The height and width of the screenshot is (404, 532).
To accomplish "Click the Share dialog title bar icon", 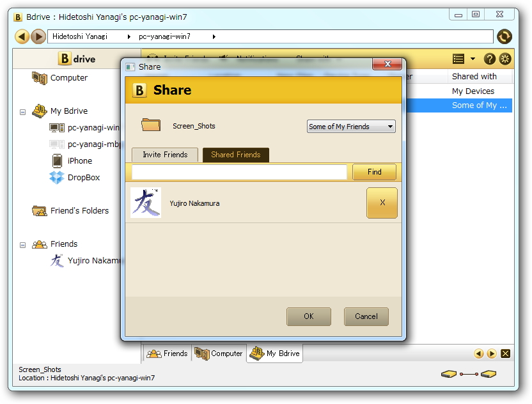I will click(130, 67).
